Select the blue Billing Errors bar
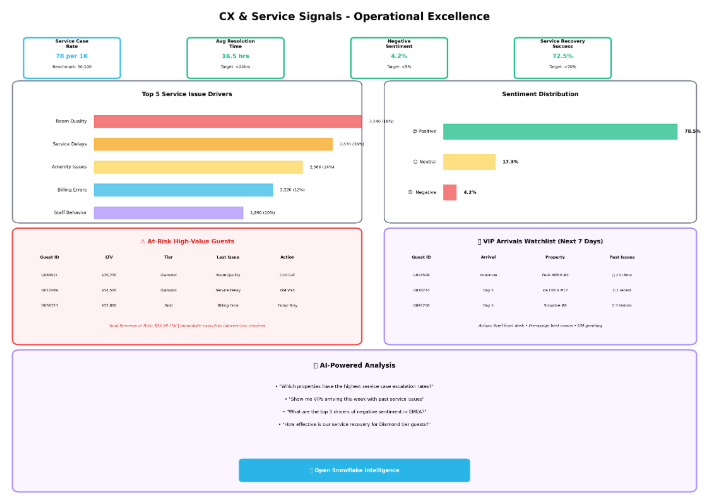The height and width of the screenshot is (499, 720). (x=183, y=190)
